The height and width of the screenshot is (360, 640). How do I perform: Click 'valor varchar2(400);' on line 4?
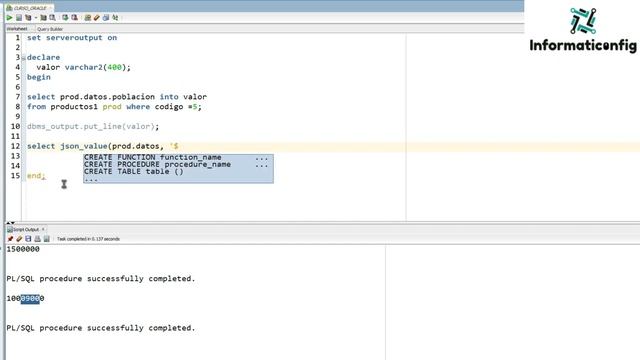pyautogui.click(x=84, y=67)
